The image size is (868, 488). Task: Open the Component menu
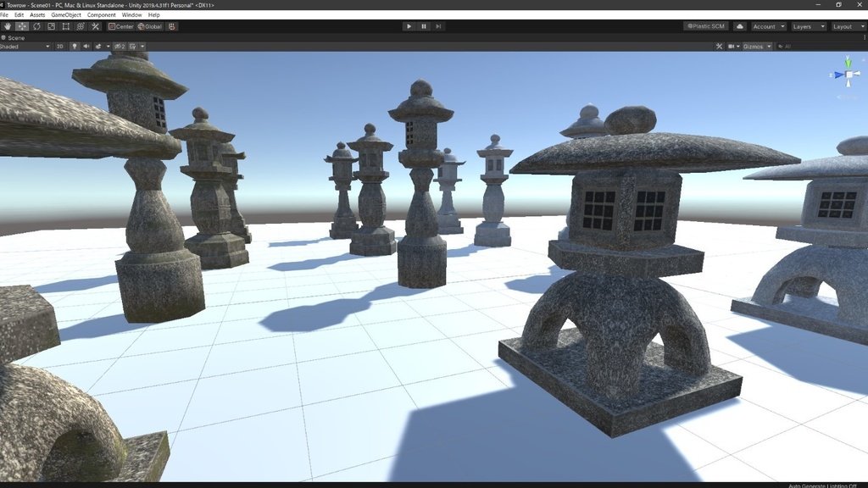click(x=102, y=15)
